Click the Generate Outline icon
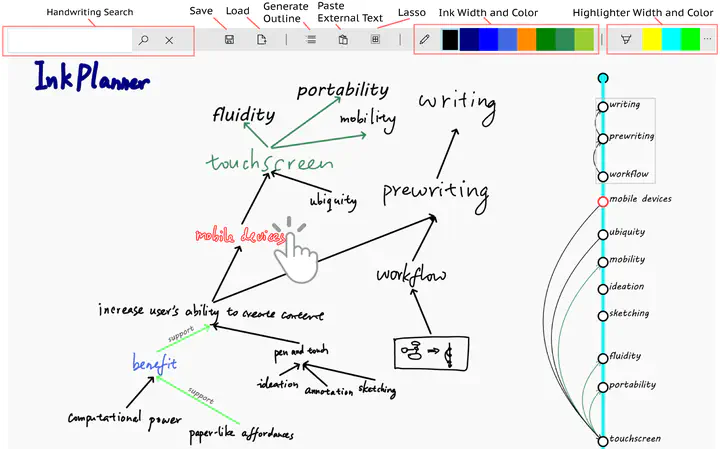The height and width of the screenshot is (449, 720). tap(311, 39)
